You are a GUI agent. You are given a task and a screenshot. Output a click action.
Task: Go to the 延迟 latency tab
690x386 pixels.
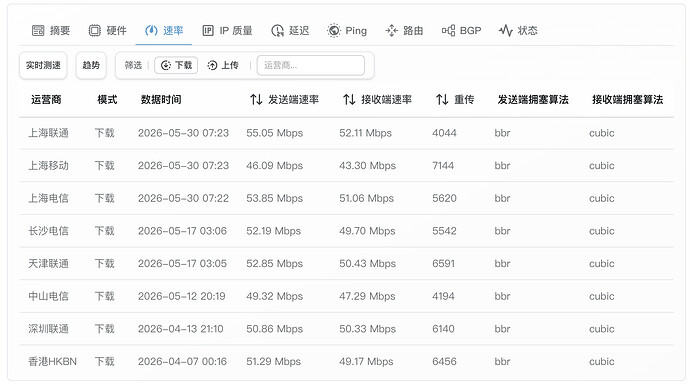(290, 30)
